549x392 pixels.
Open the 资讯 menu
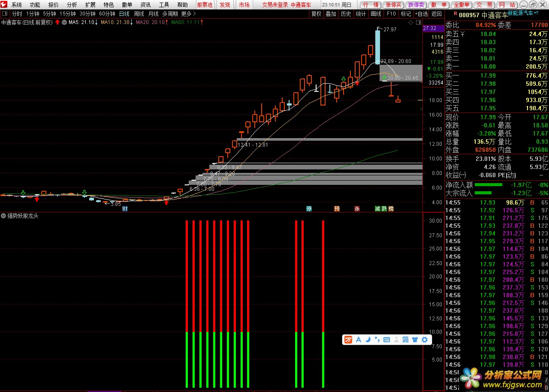(146, 5)
